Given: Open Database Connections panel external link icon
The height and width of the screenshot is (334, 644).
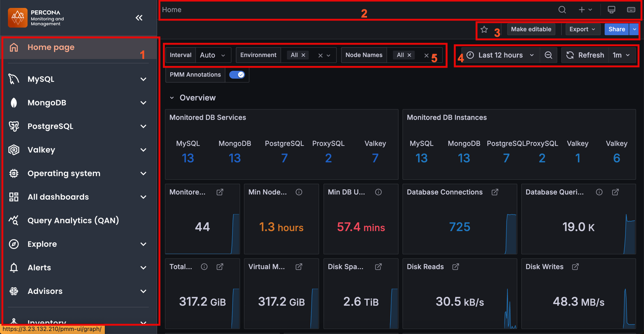Looking at the screenshot, I should (495, 192).
